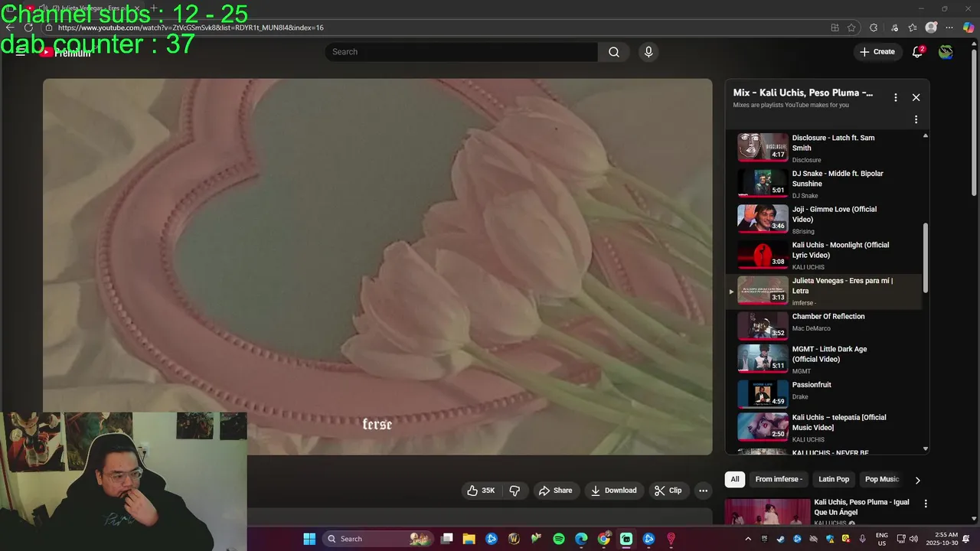Open Mix playlist header options menu
This screenshot has height=551, width=980.
tap(895, 97)
